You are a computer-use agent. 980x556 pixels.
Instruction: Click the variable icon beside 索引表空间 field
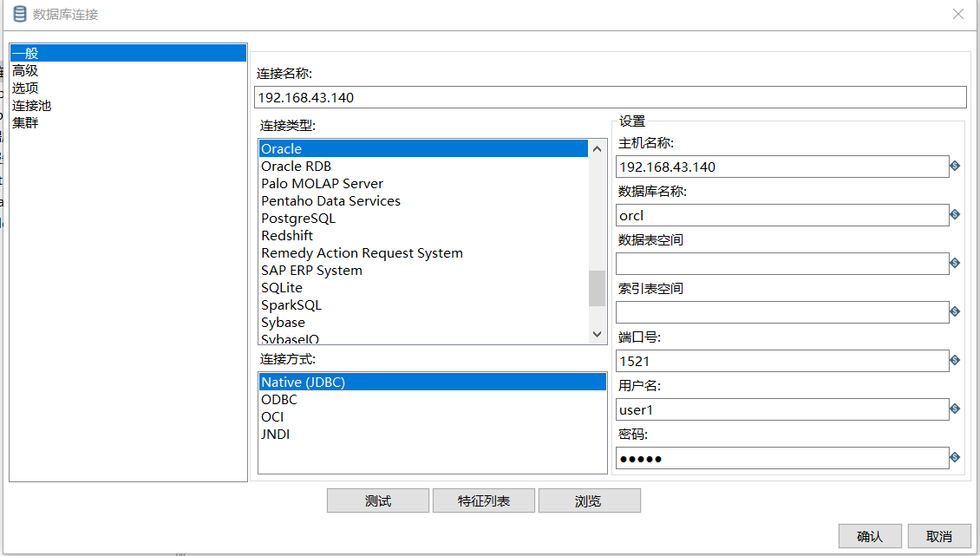click(x=955, y=311)
